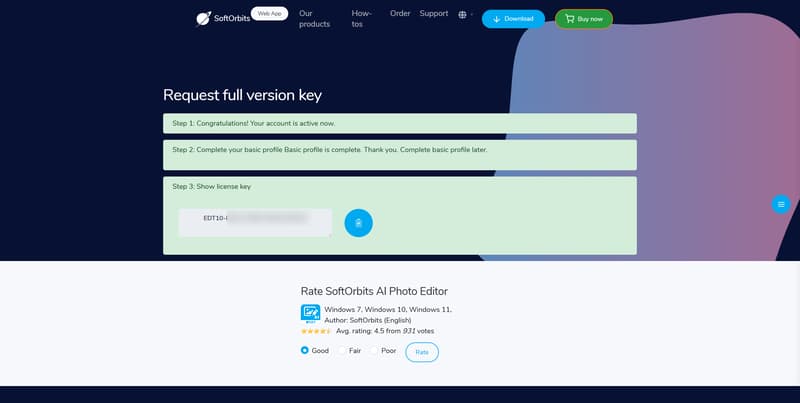The image size is (800, 403).
Task: Click the Request full version key heading
Action: (x=242, y=95)
